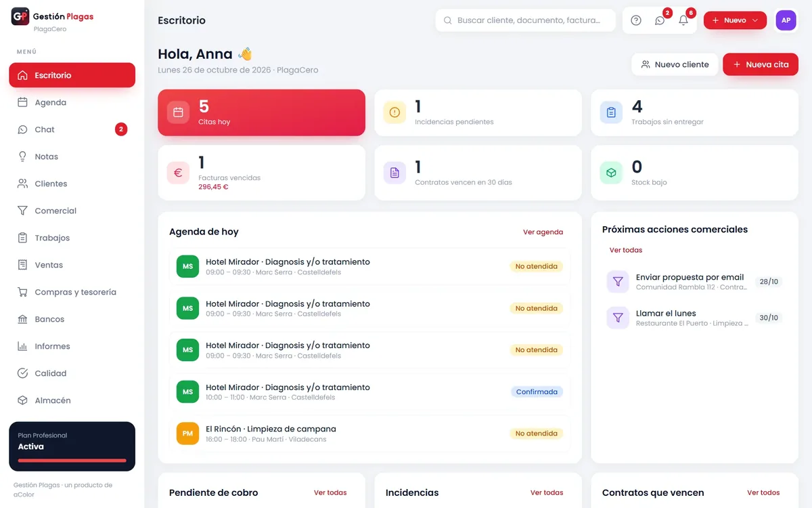Click funnel icon next to Enviar propuesta por email
Image resolution: width=812 pixels, height=508 pixels.
(x=618, y=282)
